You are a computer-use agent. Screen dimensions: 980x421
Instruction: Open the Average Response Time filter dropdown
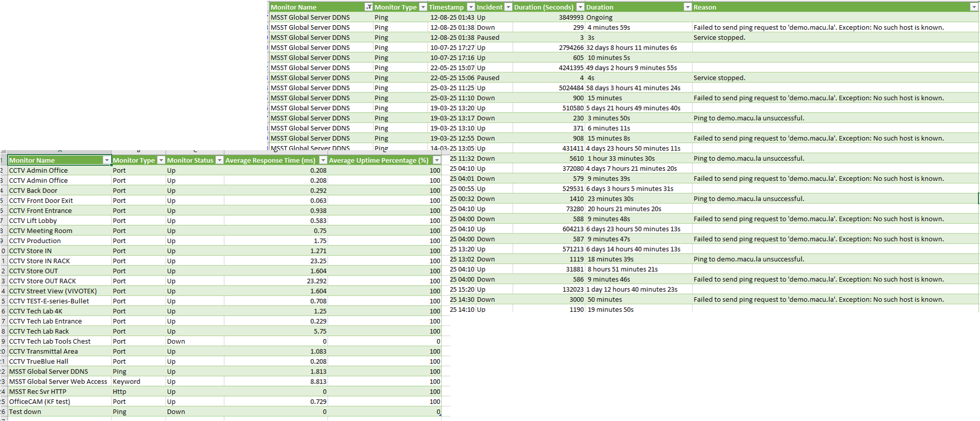[x=323, y=160]
